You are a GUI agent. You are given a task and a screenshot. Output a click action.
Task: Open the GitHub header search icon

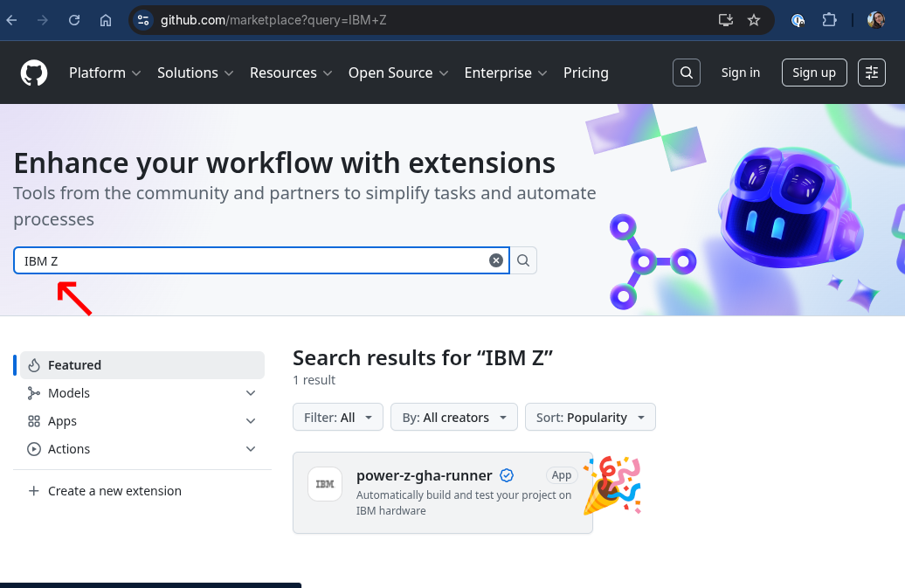pos(687,73)
